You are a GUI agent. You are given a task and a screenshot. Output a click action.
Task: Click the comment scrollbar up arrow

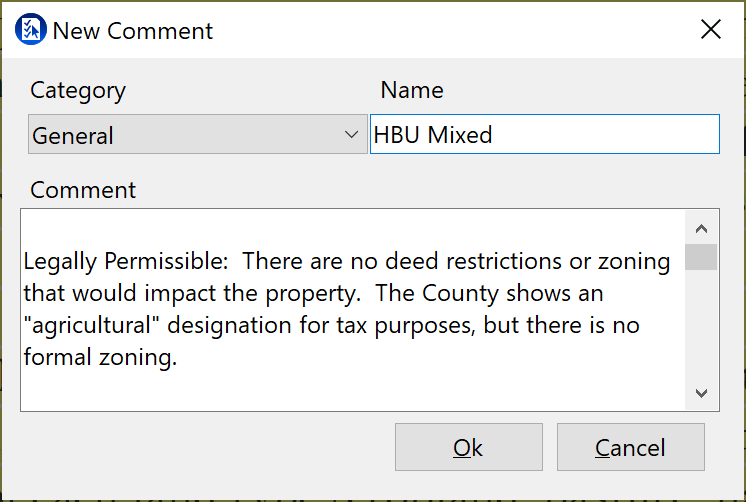701,227
